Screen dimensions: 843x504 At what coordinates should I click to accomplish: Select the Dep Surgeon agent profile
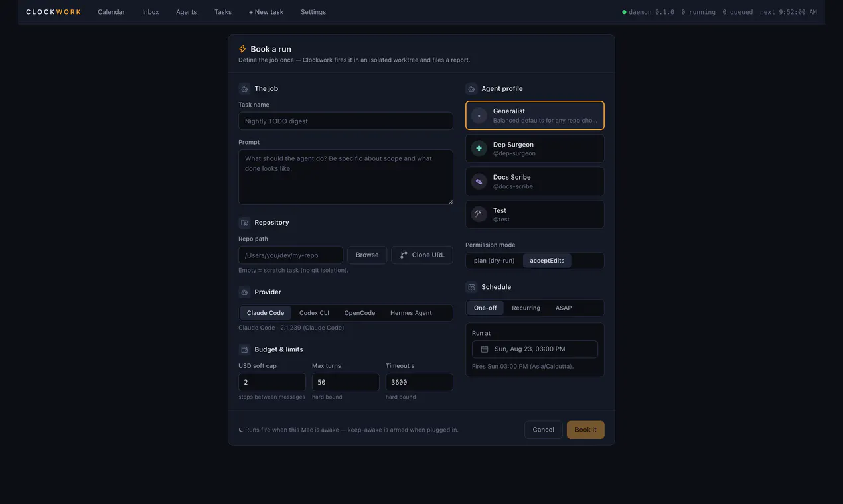tap(535, 149)
